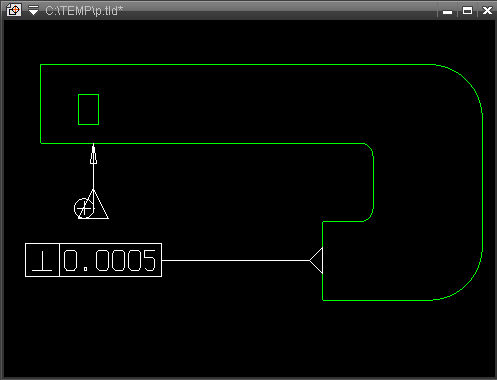497x380 pixels.
Task: Minimize the p.tld drawing window
Action: pos(447,11)
